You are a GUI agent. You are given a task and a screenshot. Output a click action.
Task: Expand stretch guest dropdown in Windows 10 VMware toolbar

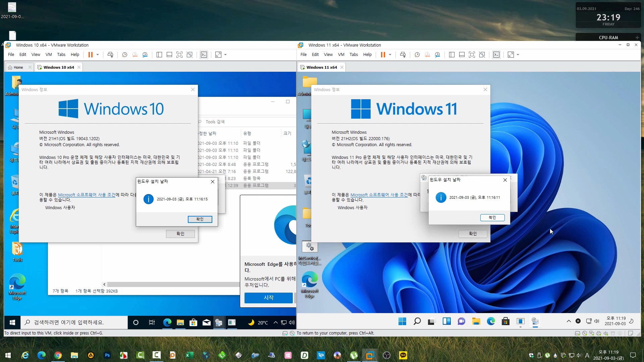(x=225, y=55)
